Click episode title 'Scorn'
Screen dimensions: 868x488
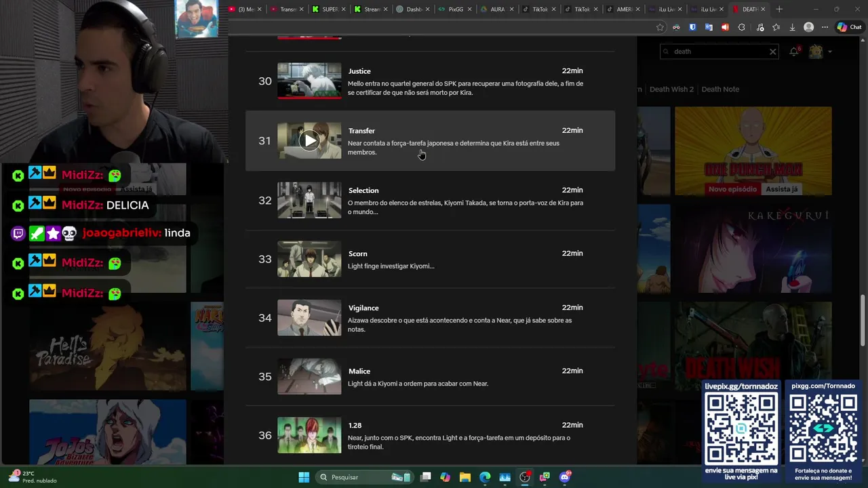[x=357, y=253]
